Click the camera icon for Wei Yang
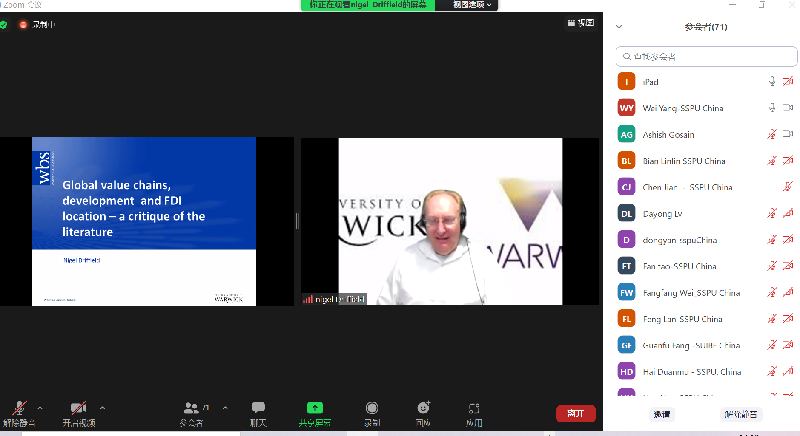 click(x=788, y=108)
